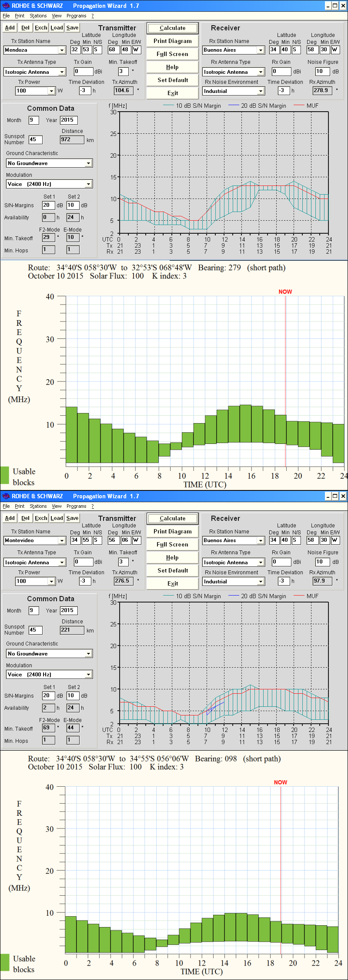Viewport: 348px width, 980px height.
Task: Click Calculate in the Montevideo window
Action: pyautogui.click(x=173, y=518)
